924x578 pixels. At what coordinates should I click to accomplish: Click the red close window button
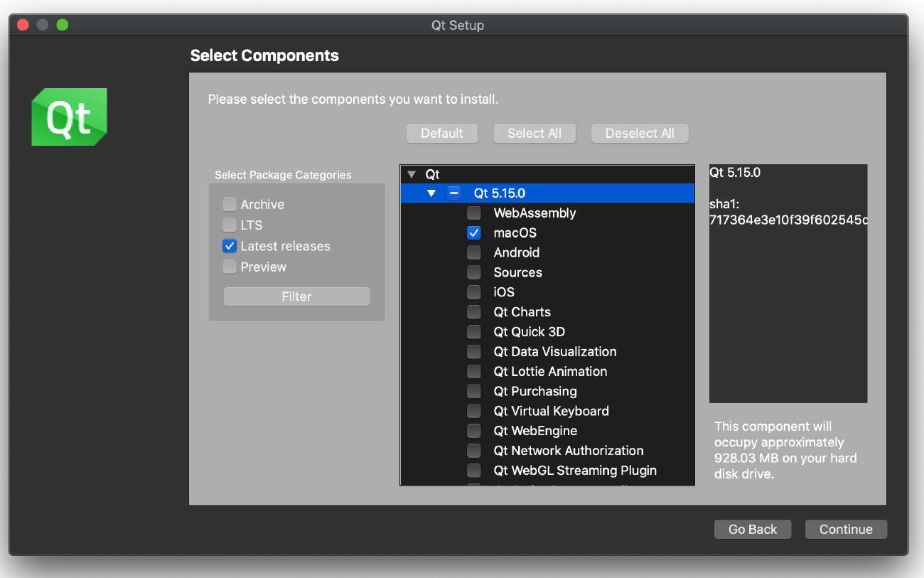pyautogui.click(x=23, y=25)
